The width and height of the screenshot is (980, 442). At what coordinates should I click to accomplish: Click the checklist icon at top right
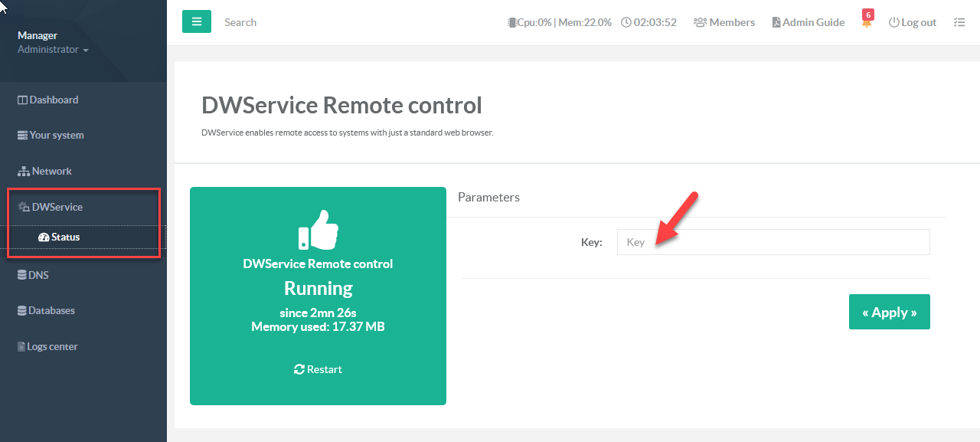pos(959,22)
